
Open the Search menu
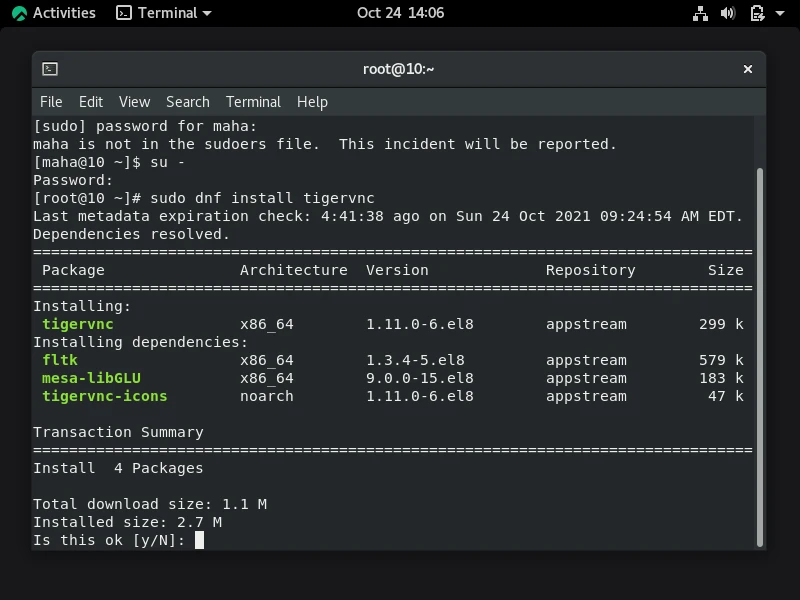tap(187, 101)
